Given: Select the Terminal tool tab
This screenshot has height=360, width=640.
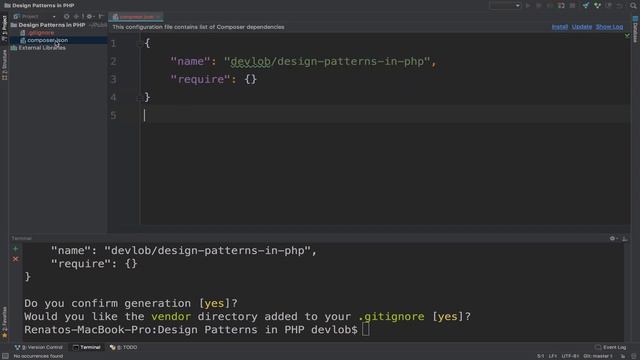Looking at the screenshot, I should click(x=87, y=347).
